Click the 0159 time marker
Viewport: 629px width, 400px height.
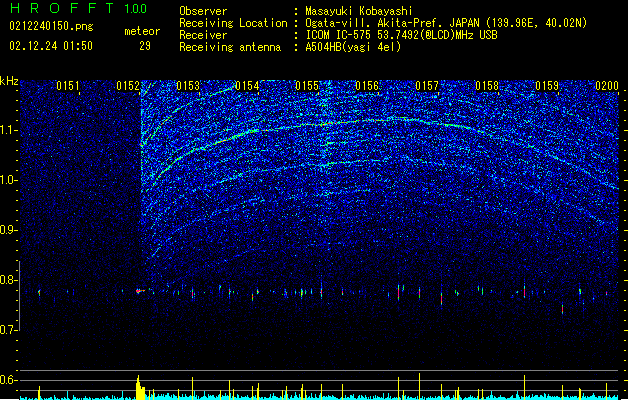[x=547, y=86]
